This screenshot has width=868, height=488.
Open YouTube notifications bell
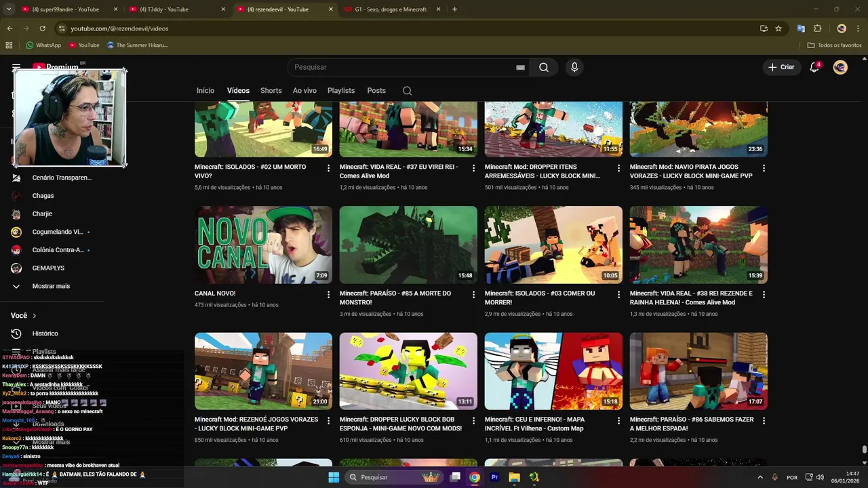815,67
